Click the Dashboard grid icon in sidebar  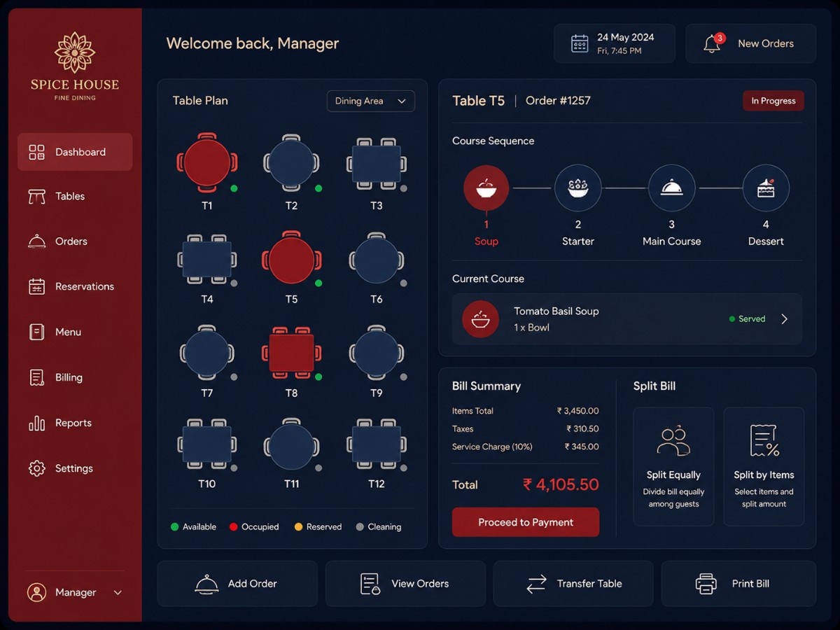(36, 152)
